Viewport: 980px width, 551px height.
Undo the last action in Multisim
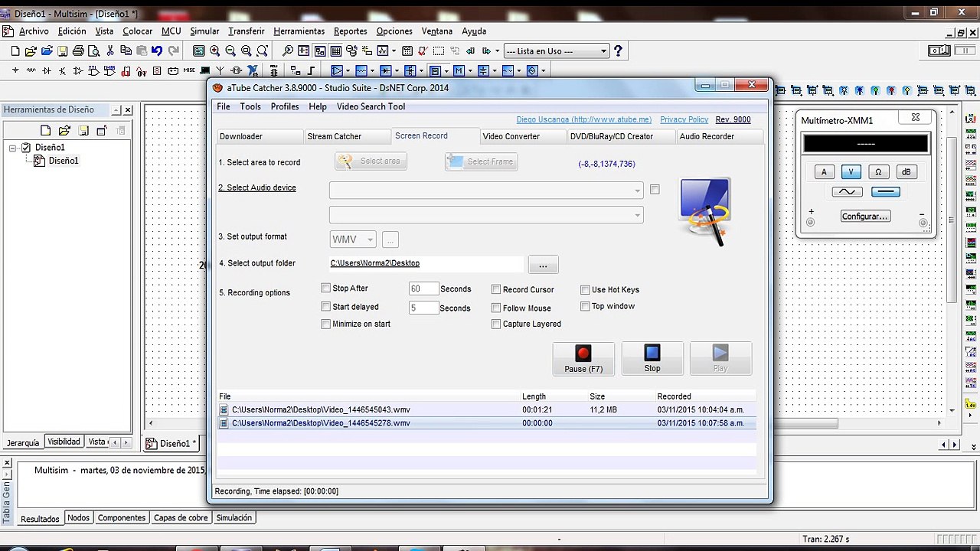click(x=157, y=51)
